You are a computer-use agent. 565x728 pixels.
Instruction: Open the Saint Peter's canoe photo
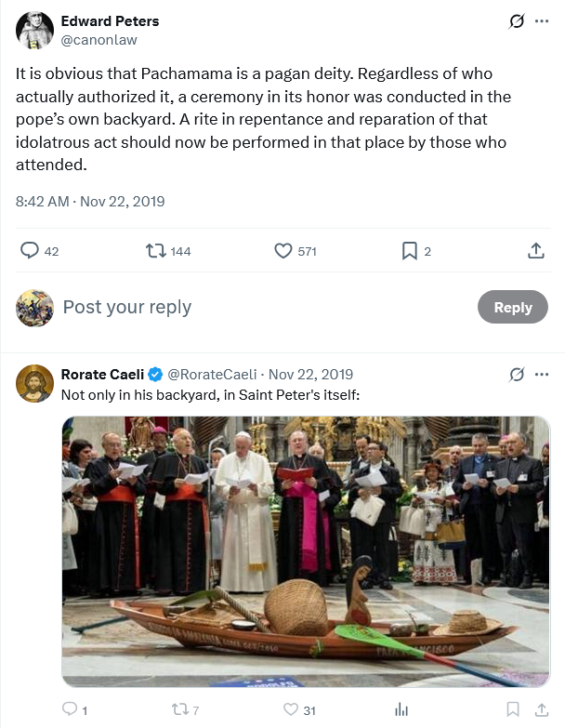click(x=306, y=550)
